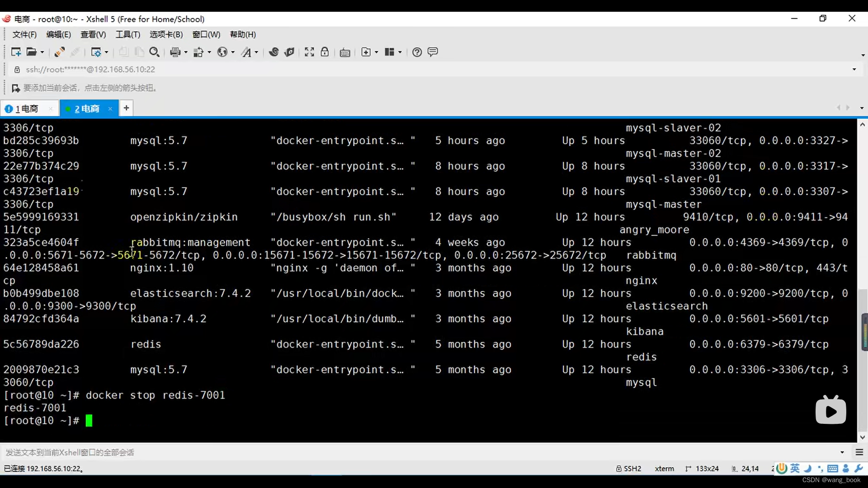The width and height of the screenshot is (868, 488).
Task: Click the Xagent icon beside the swirl
Action: [x=289, y=52]
